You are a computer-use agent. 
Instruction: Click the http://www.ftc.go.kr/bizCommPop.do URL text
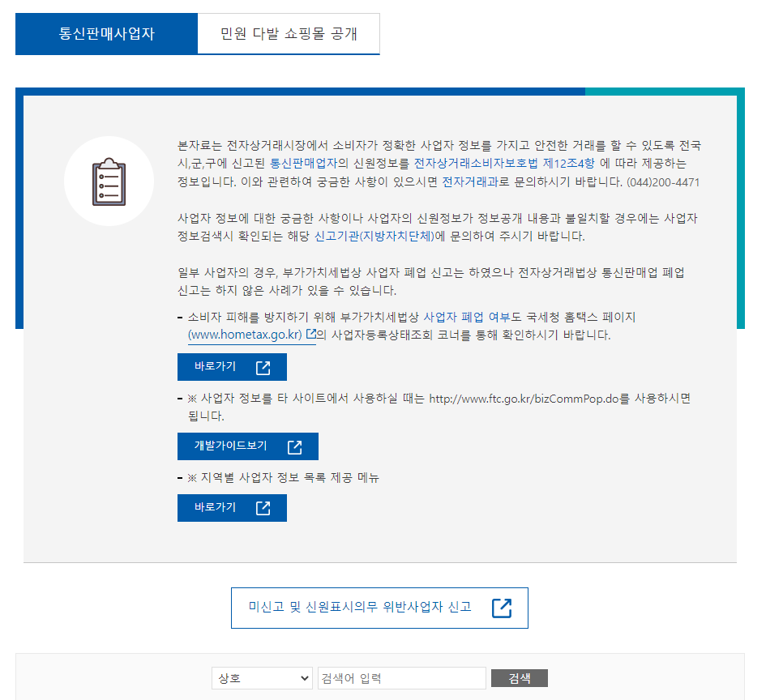pyautogui.click(x=524, y=399)
